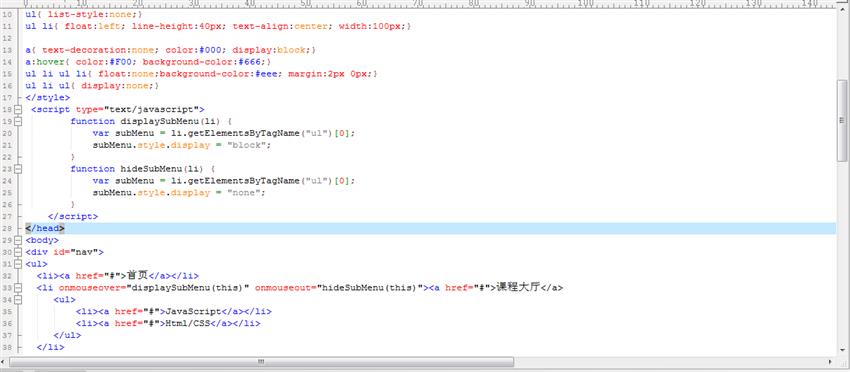The height and width of the screenshot is (372, 850).
Task: Collapse the displaySubMenu function fold marker
Action: [x=18, y=121]
